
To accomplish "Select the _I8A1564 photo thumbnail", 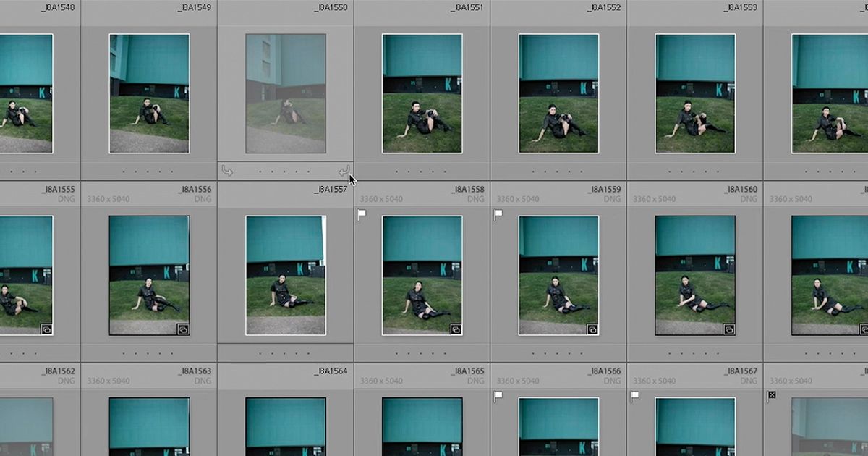I will click(286, 426).
